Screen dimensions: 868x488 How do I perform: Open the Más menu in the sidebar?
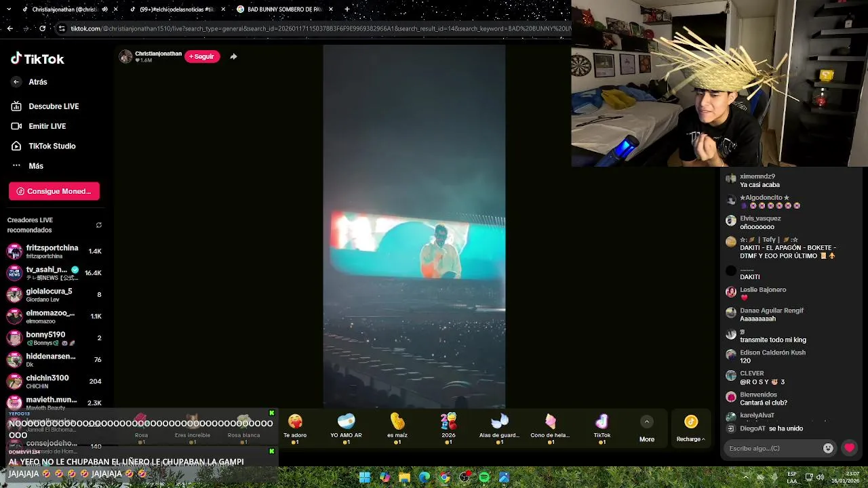pos(36,165)
